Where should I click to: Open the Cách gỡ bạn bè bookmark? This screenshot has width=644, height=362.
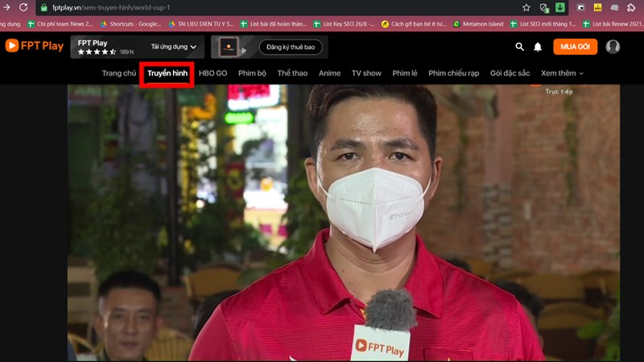[x=414, y=24]
